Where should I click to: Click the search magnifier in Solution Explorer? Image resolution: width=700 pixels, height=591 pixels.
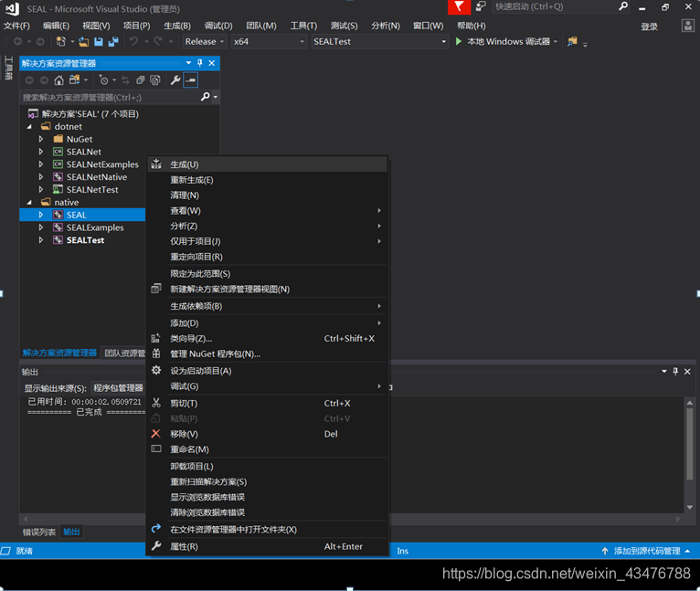(x=206, y=97)
